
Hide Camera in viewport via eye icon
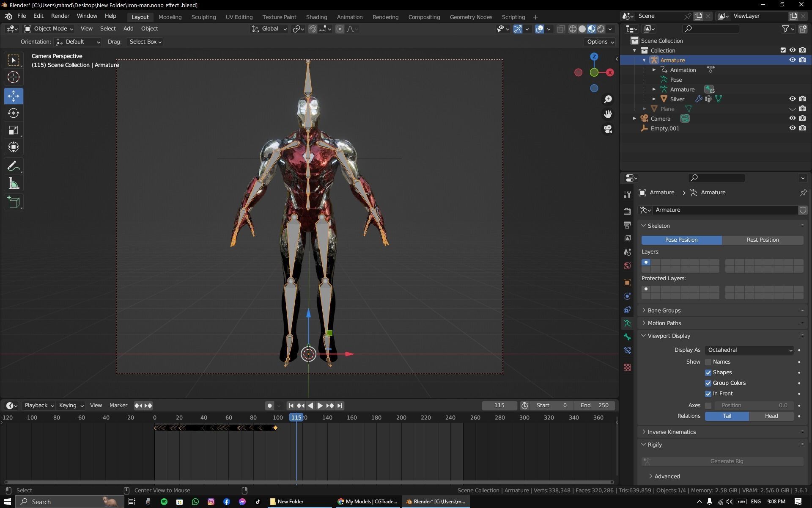pos(792,119)
